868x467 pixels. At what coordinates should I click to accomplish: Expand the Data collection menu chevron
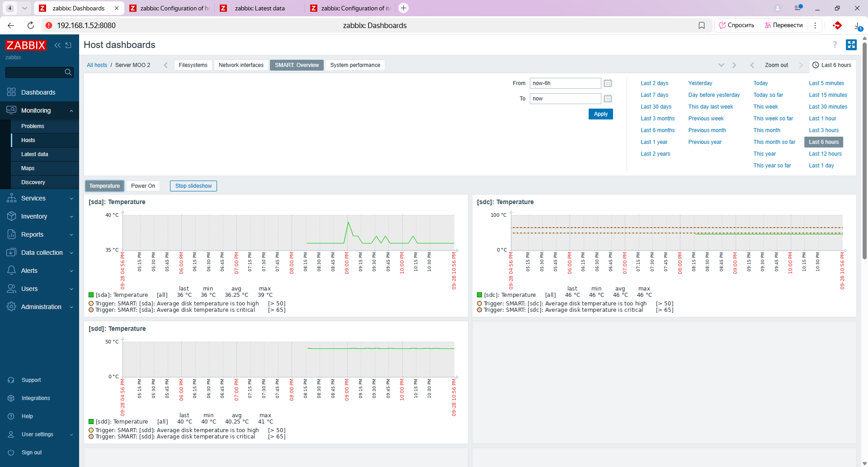pyautogui.click(x=71, y=253)
